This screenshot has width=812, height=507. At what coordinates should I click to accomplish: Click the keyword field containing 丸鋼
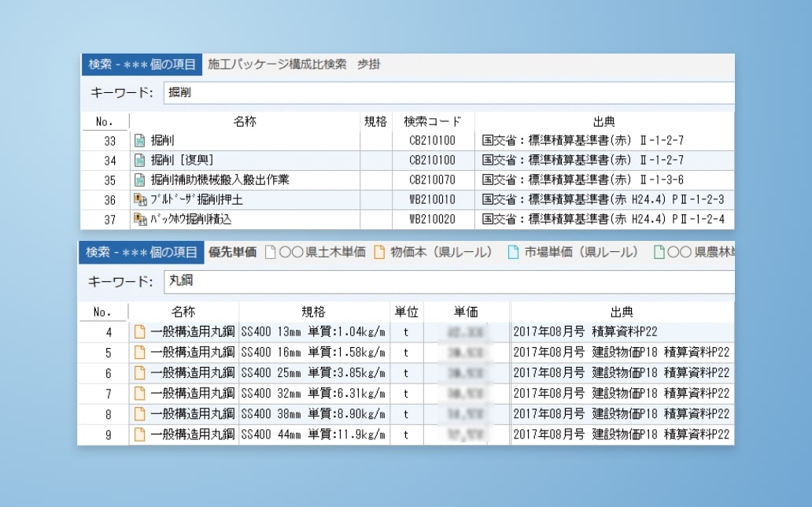pos(448,281)
